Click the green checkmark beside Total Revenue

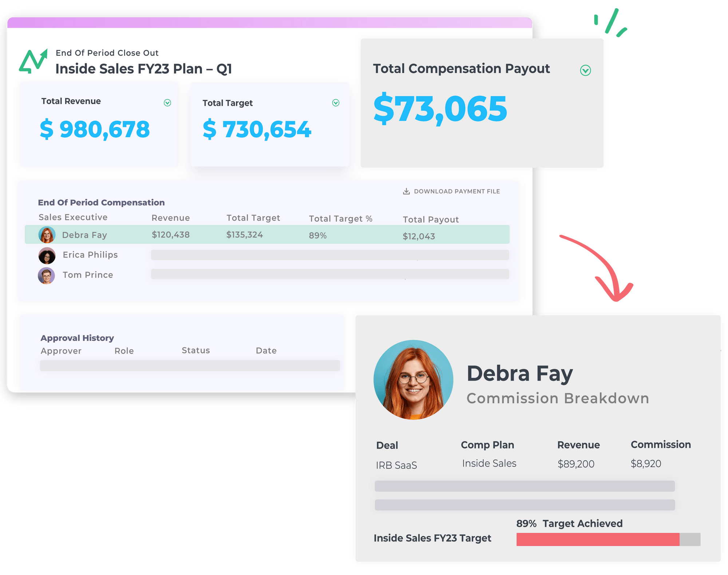coord(167,103)
